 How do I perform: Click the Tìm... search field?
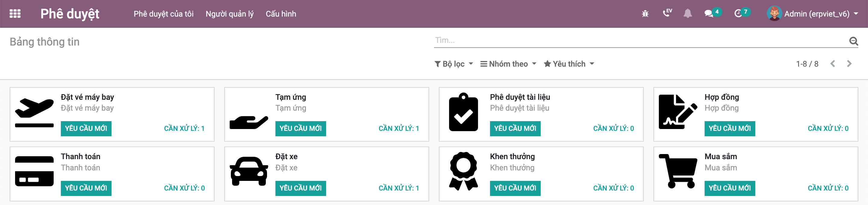click(573, 41)
